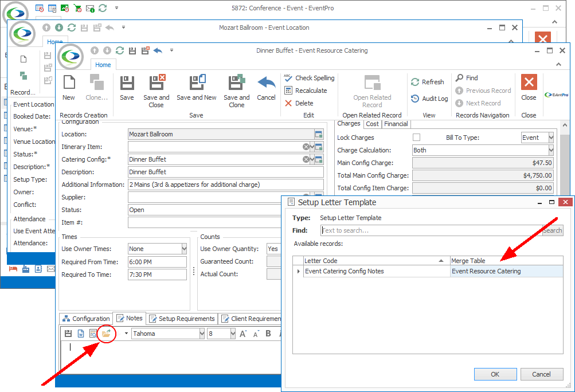
Task: Clear the Itinerary Item field
Action: (306, 147)
